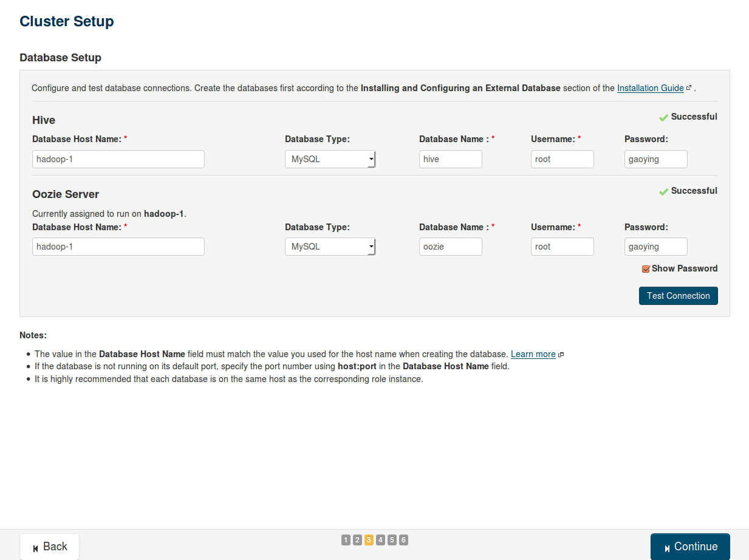749x560 pixels.
Task: Go to wizard step 6
Action: 403,540
